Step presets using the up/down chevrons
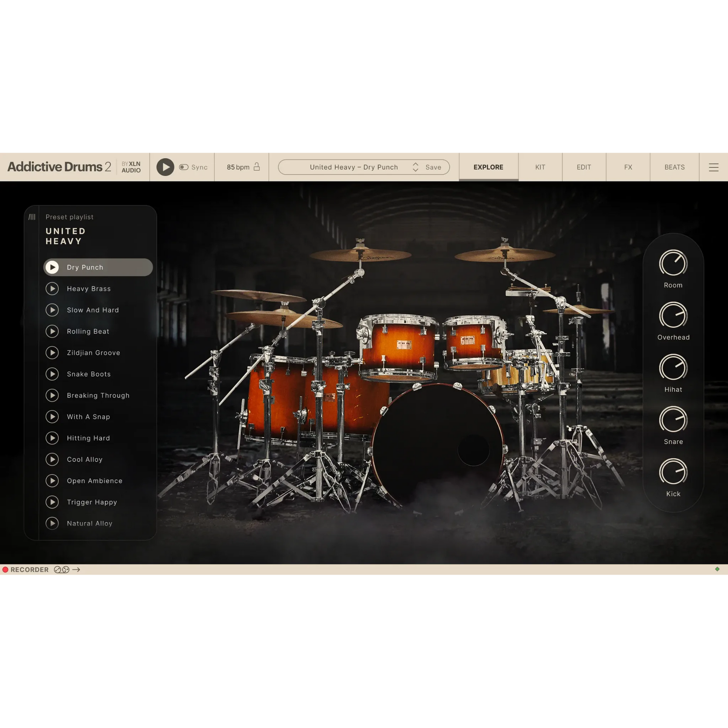This screenshot has height=728, width=728. point(415,167)
